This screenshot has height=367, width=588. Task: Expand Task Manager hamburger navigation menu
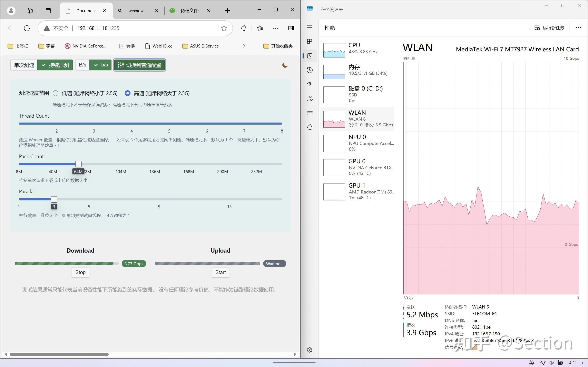tap(310, 28)
